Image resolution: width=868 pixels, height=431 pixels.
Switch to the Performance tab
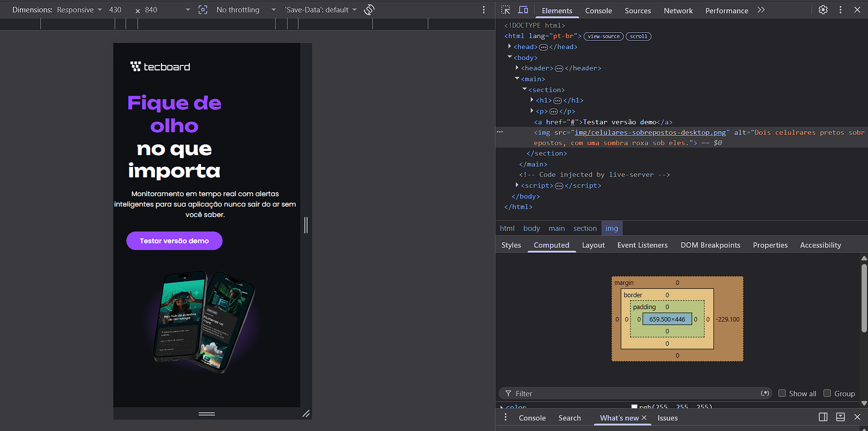pyautogui.click(x=727, y=10)
